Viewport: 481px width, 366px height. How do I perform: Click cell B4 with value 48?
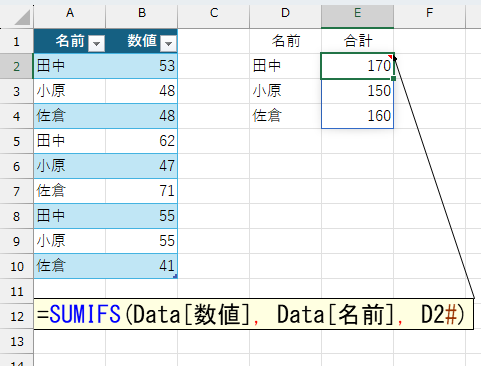[142, 116]
